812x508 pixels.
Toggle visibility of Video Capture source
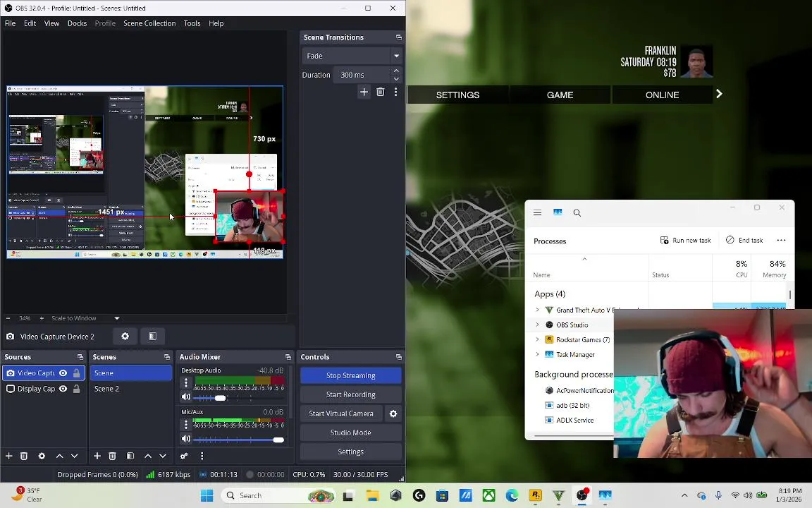pos(63,373)
